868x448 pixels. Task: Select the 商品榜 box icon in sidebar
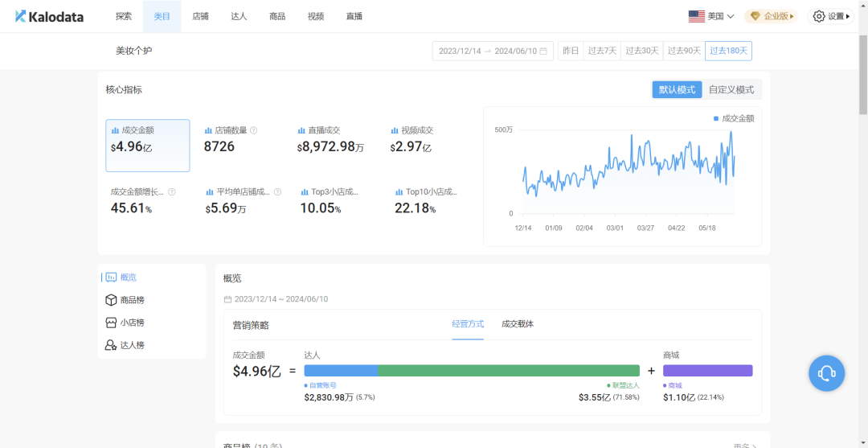point(111,300)
